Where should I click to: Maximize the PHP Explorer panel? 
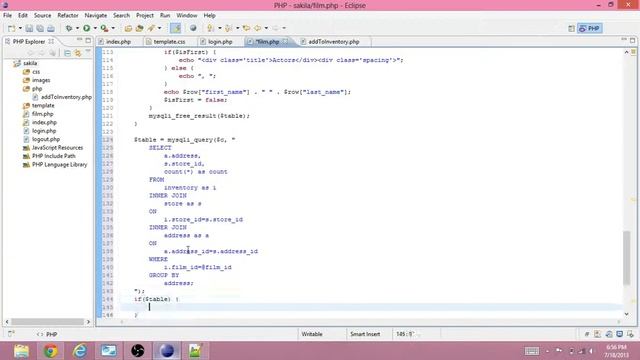pos(88,40)
